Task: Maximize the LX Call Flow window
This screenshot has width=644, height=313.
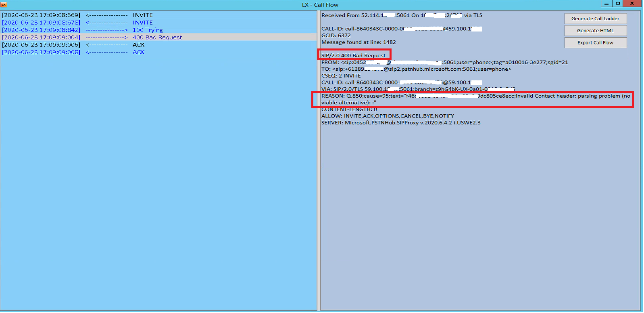Action: [x=617, y=4]
